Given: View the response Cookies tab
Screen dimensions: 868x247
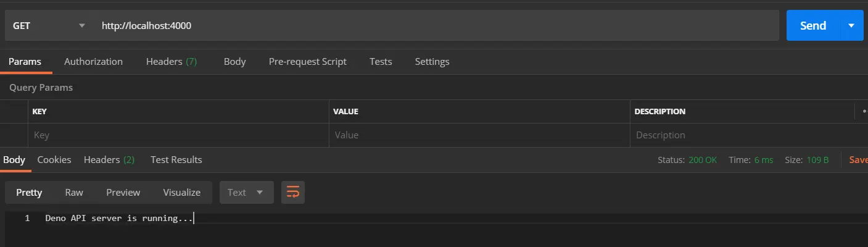Looking at the screenshot, I should point(54,160).
